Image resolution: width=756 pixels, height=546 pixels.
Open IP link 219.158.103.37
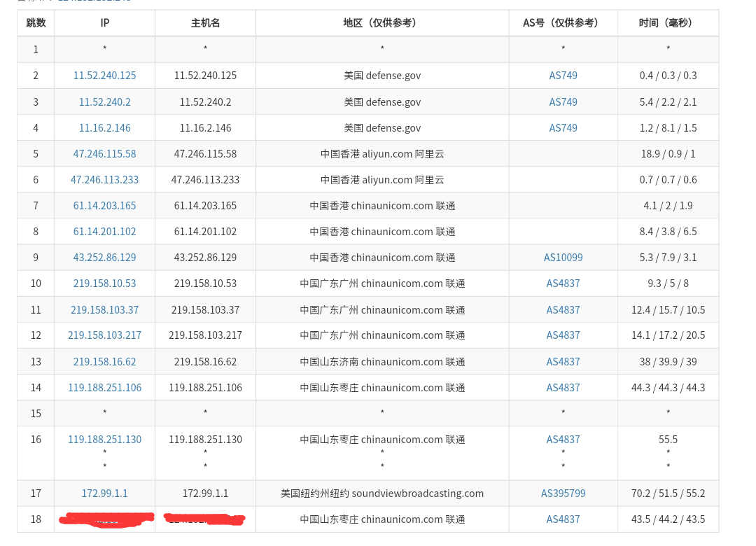point(104,310)
